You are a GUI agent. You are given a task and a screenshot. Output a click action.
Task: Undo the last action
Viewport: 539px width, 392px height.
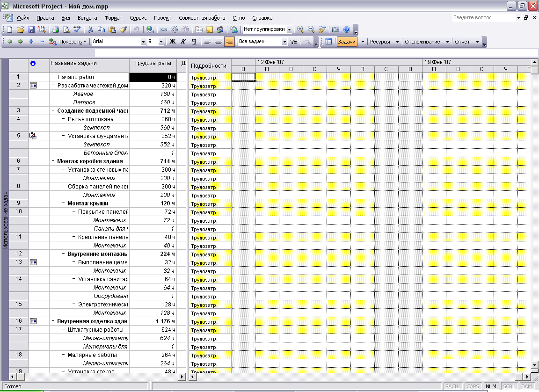click(x=137, y=29)
